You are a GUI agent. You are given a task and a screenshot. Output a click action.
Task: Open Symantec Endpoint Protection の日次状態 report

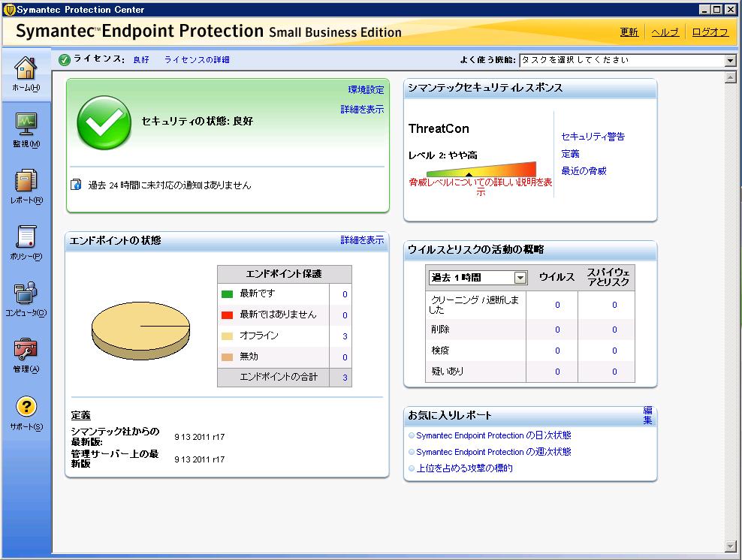[x=493, y=435]
